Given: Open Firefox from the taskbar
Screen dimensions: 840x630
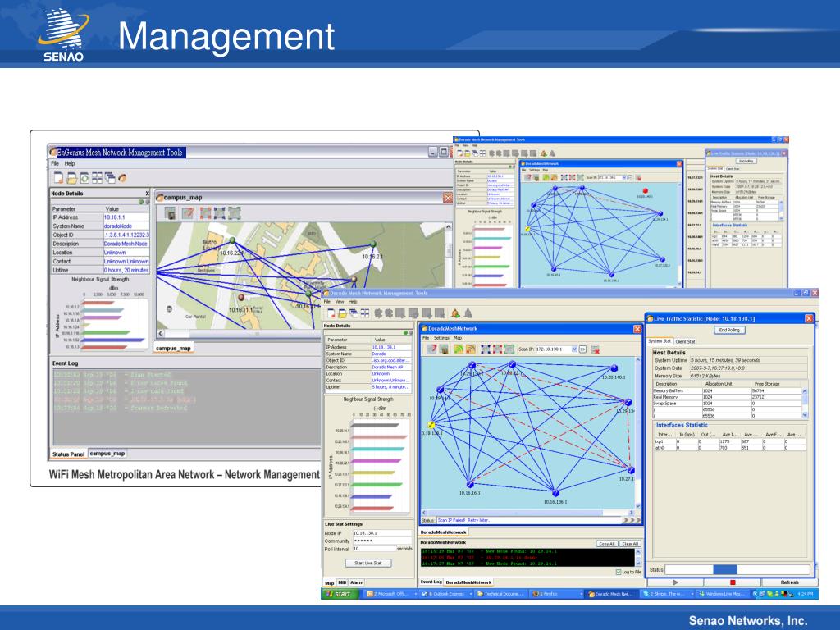Looking at the screenshot, I should click(x=557, y=594).
